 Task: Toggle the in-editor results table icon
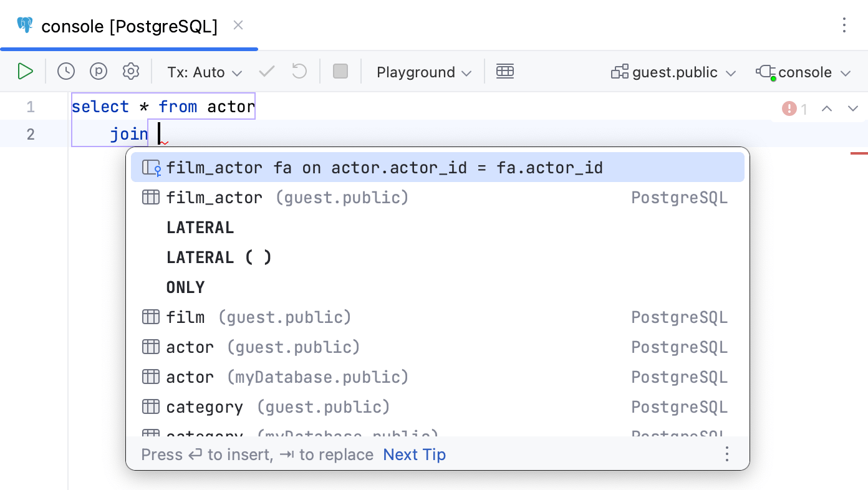tap(505, 72)
